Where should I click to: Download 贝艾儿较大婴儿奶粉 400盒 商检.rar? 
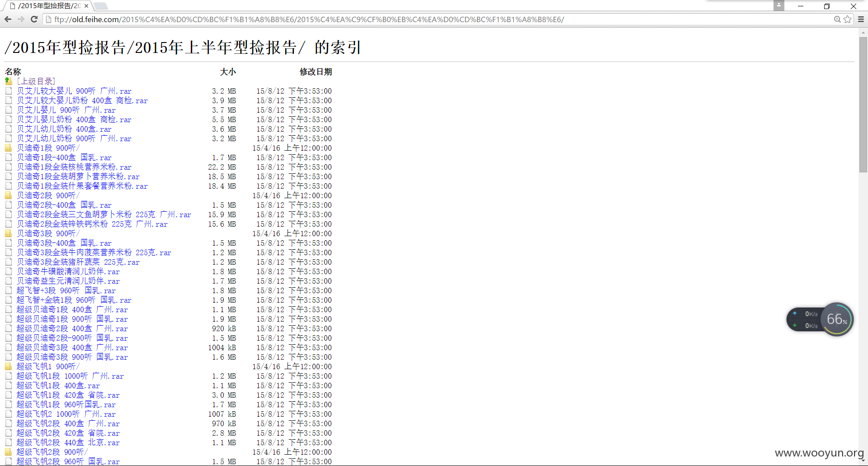[x=82, y=100]
